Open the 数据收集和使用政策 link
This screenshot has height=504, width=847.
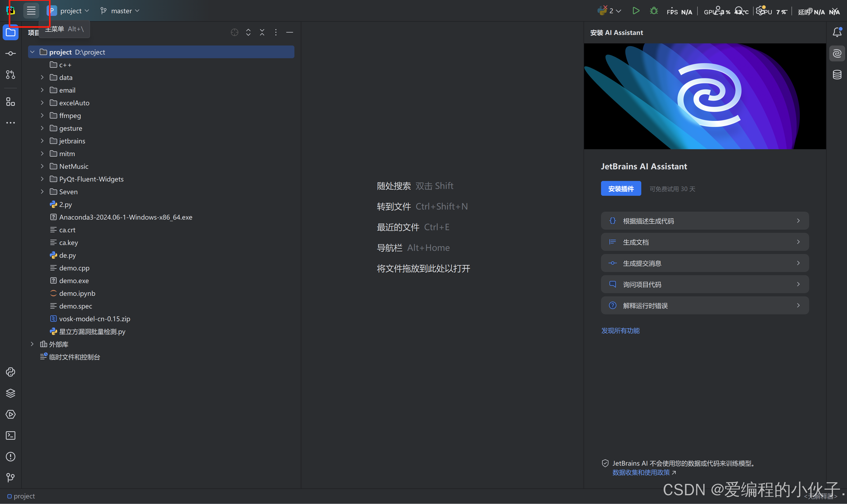(641, 473)
